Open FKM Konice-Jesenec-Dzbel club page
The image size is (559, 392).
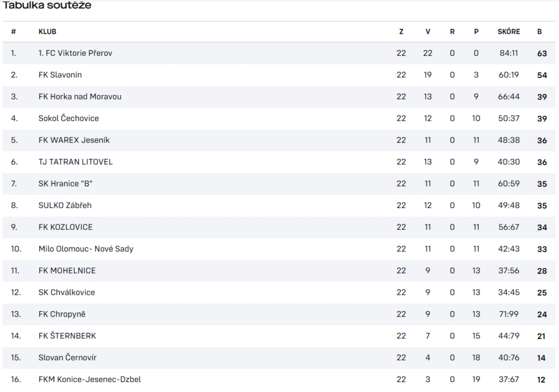pos(90,379)
